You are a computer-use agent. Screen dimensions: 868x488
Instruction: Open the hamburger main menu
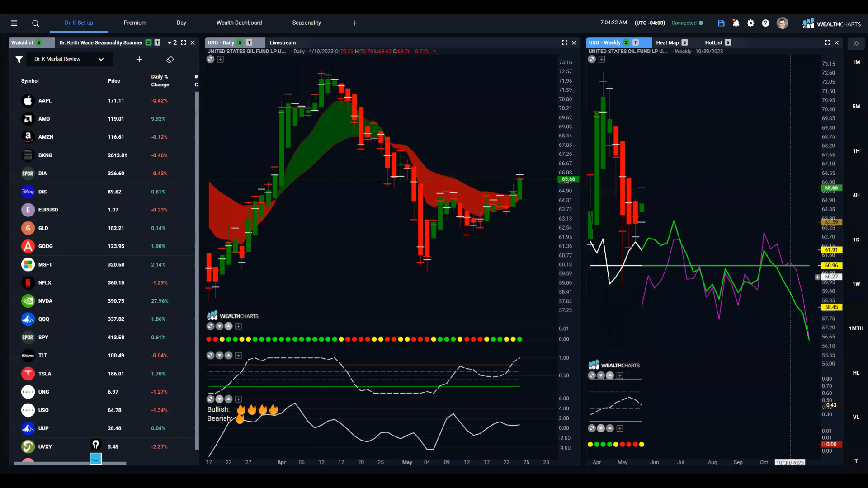pos(14,23)
